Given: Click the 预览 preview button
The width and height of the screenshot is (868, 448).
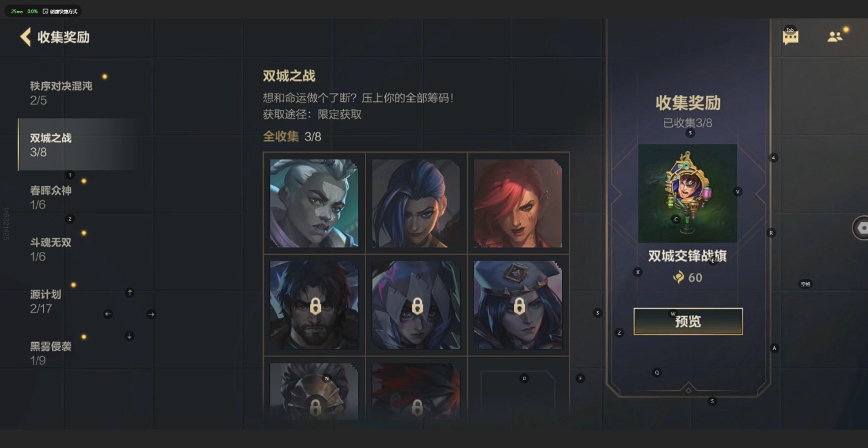Looking at the screenshot, I should click(688, 322).
